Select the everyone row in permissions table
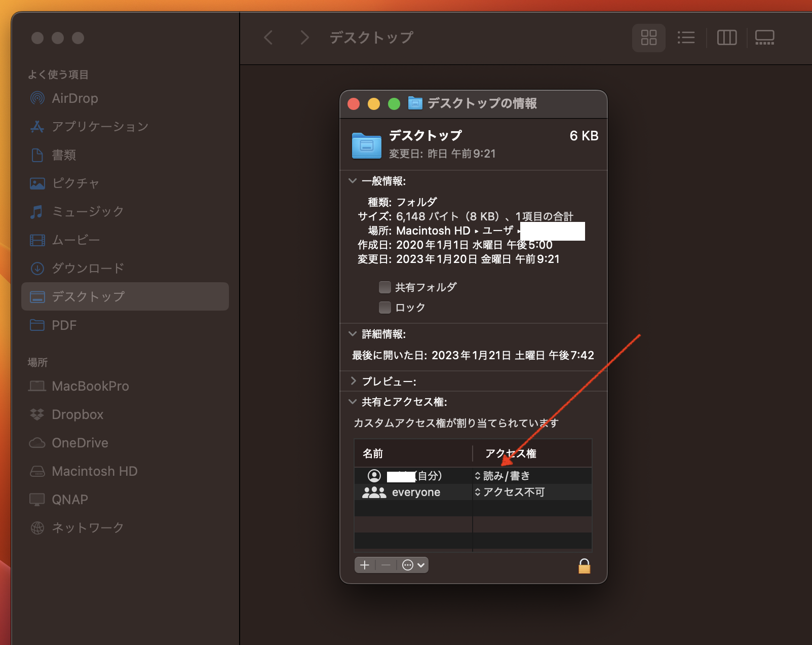The image size is (812, 645). pos(415,492)
